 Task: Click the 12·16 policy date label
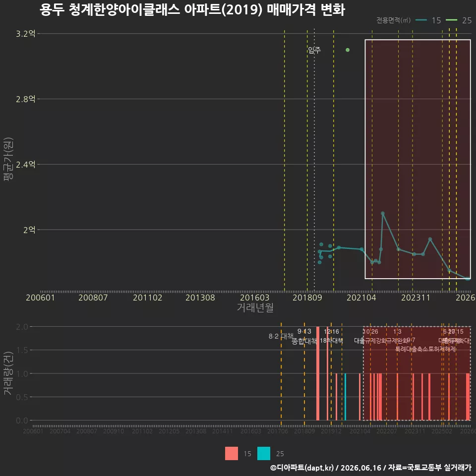coord(331,331)
